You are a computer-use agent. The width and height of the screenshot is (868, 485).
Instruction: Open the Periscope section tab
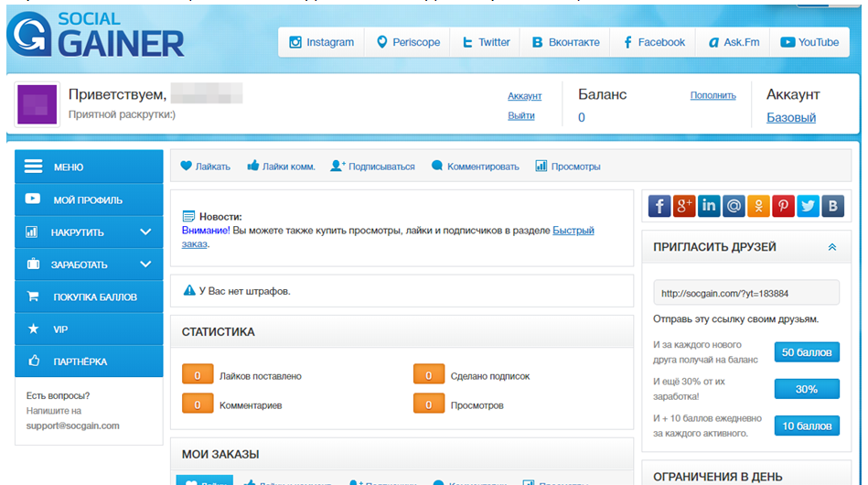pos(408,42)
